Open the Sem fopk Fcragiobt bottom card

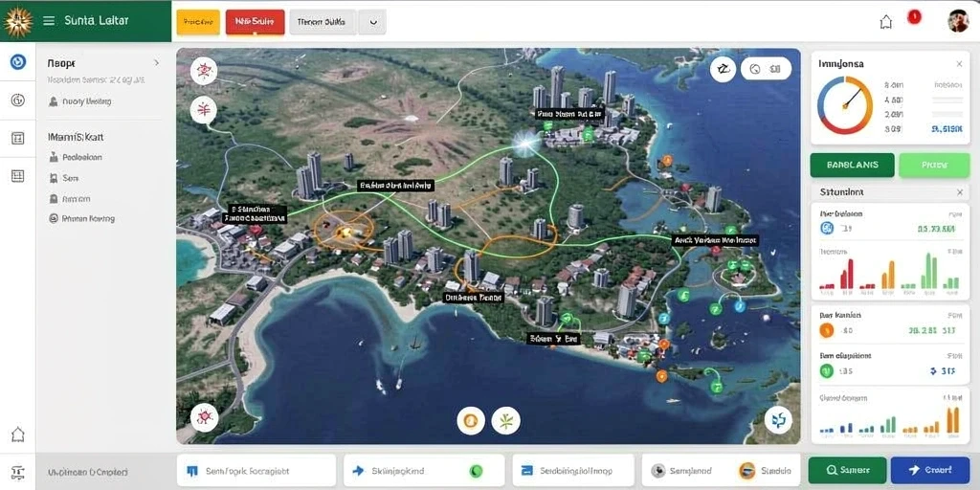[x=256, y=471]
